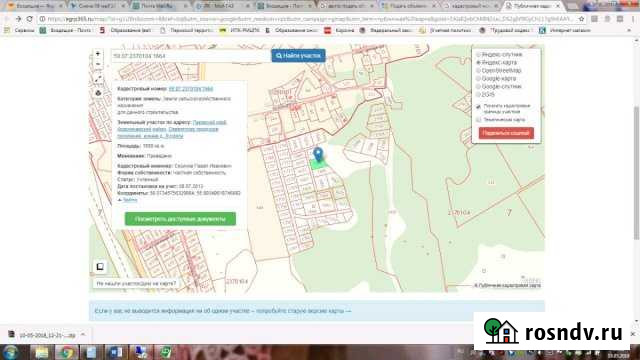640x360 pixels.
Task: Zoom in the map with plus button
Action: [x=98, y=53]
